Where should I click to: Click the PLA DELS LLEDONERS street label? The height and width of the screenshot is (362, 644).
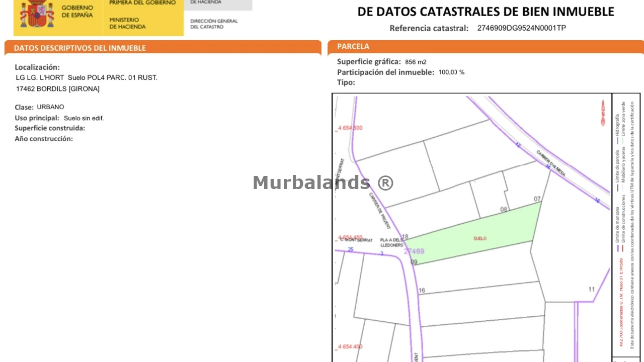click(x=391, y=242)
